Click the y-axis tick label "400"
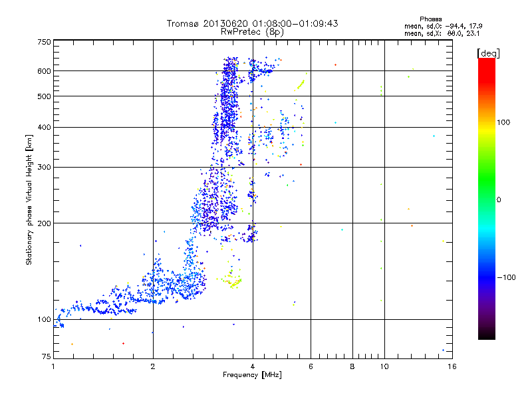This screenshot has width=532, height=399. click(44, 127)
